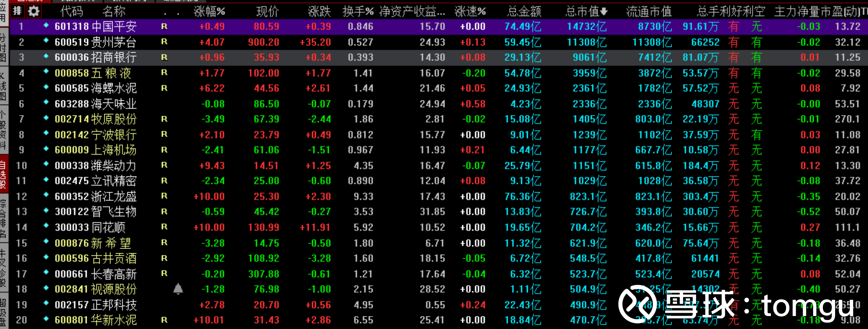The width and height of the screenshot is (868, 329).
Task: Select stock name 立讯精密
Action: click(x=114, y=181)
